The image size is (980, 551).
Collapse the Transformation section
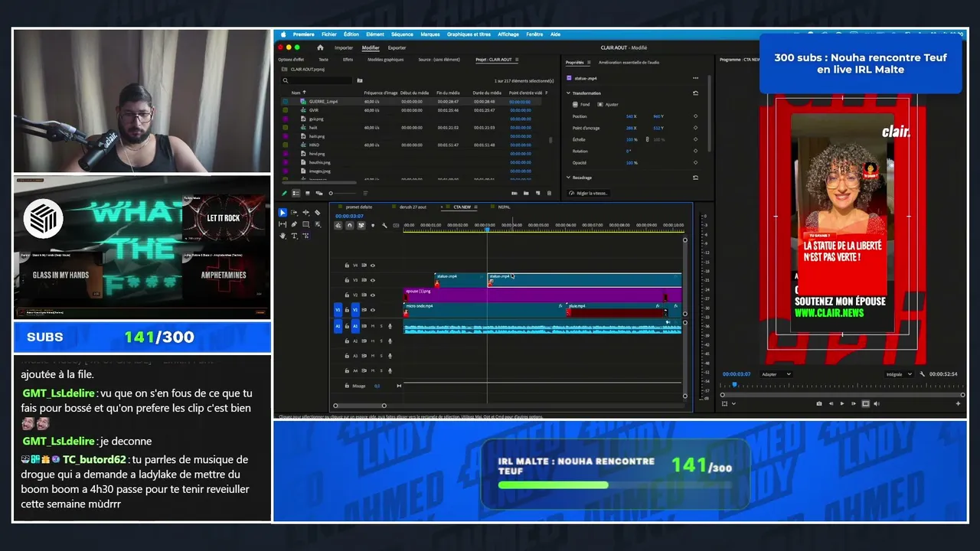pos(568,93)
